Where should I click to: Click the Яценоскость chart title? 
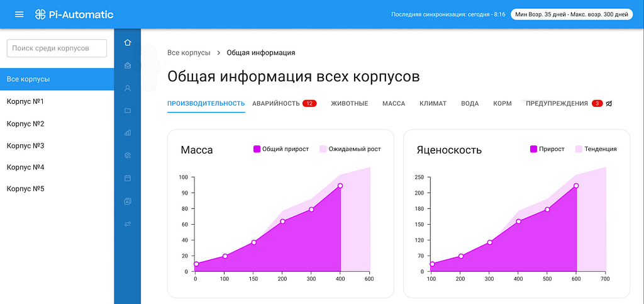click(449, 150)
